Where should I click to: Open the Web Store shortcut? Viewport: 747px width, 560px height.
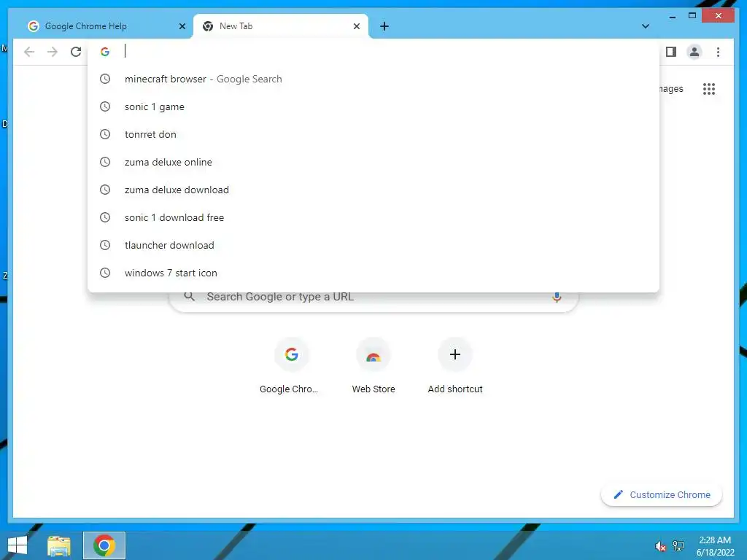click(373, 366)
